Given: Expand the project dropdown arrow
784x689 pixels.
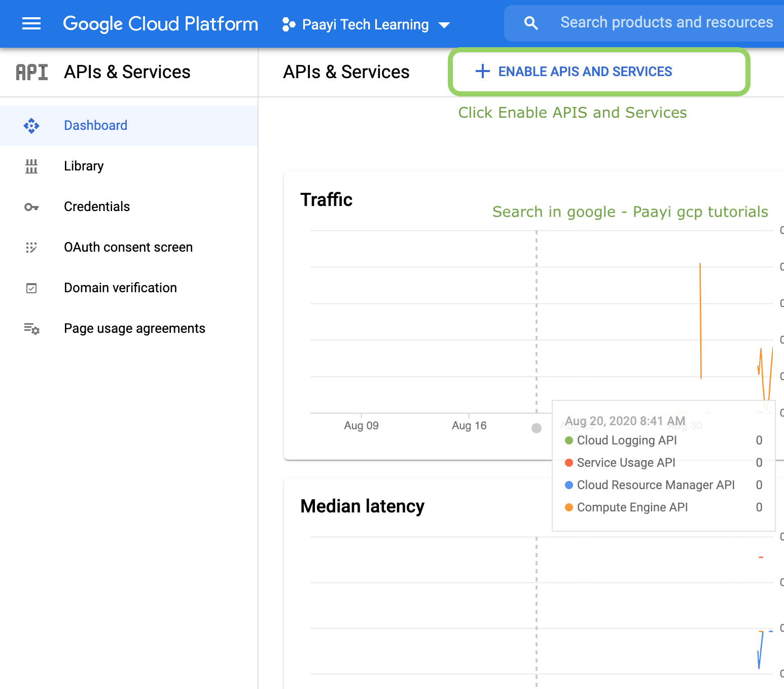Looking at the screenshot, I should [x=444, y=25].
